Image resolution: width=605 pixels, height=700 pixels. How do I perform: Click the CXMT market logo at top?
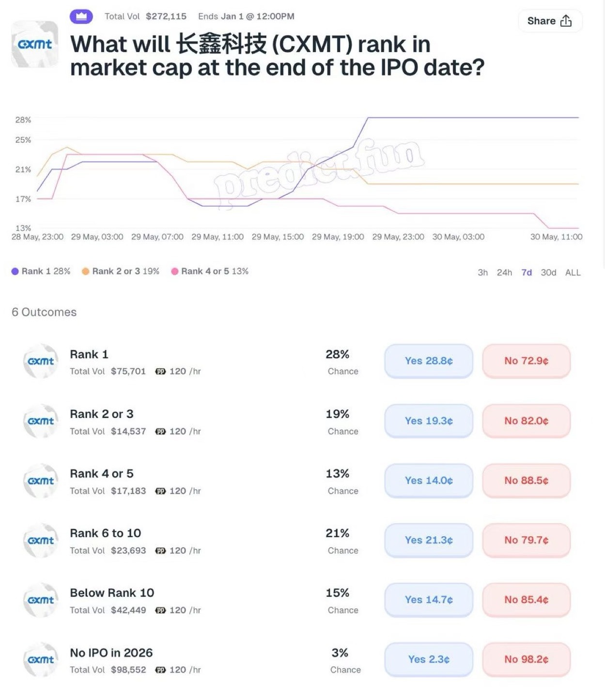pos(35,44)
